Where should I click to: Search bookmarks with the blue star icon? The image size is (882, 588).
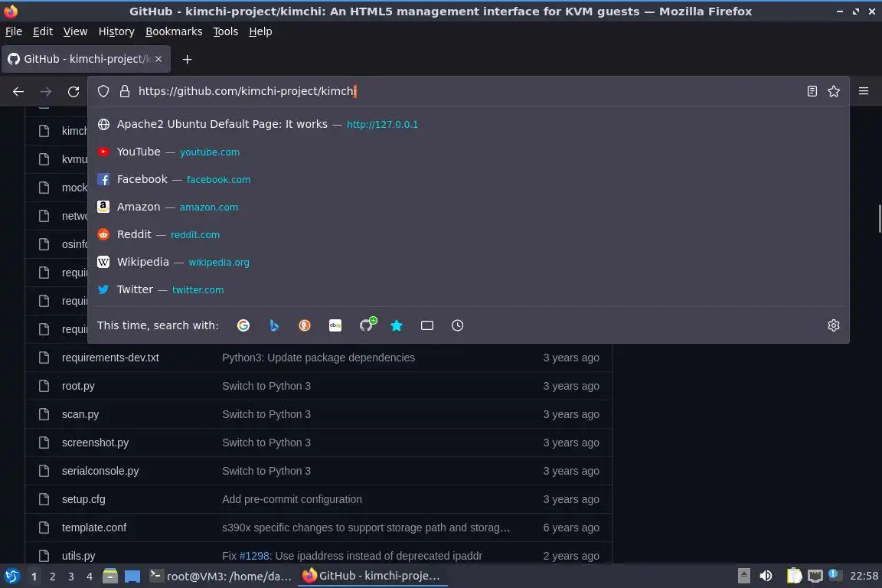point(397,325)
